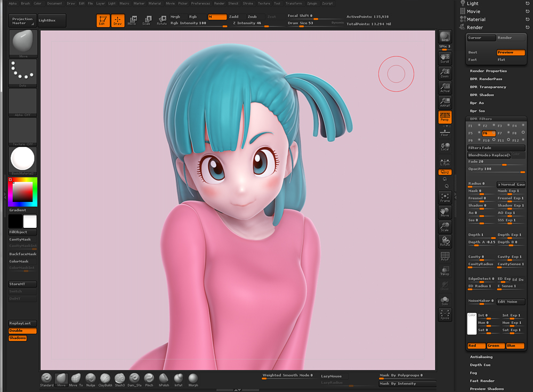Click StoreMT morph target button
The image size is (533, 392).
tap(22, 284)
